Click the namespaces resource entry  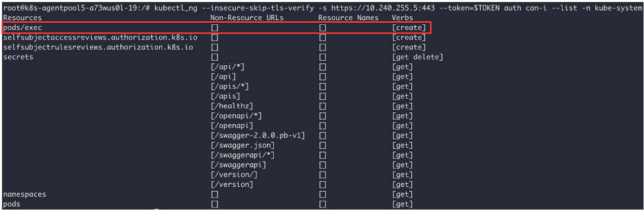(x=24, y=194)
